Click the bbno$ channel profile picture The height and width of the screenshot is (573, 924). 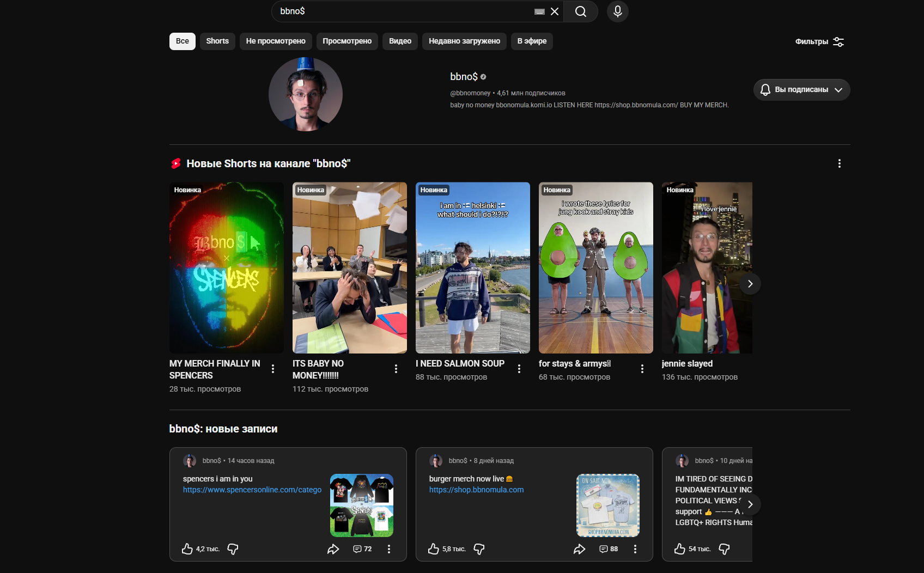click(306, 94)
